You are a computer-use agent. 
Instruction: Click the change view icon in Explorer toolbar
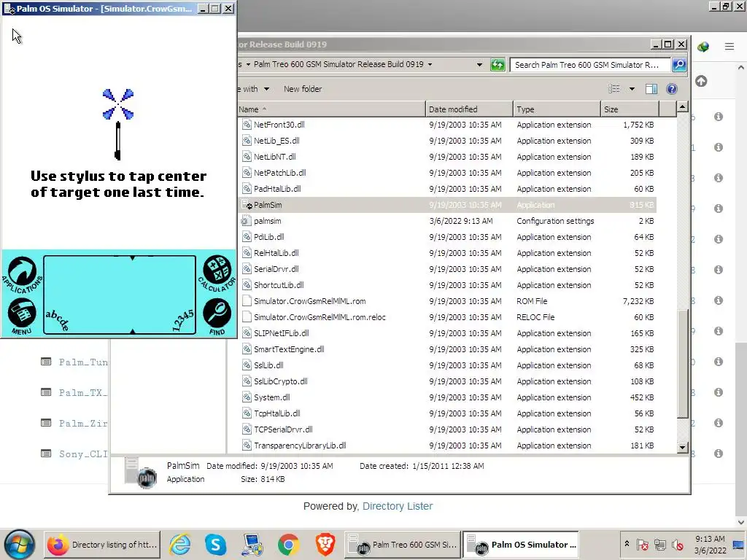614,89
